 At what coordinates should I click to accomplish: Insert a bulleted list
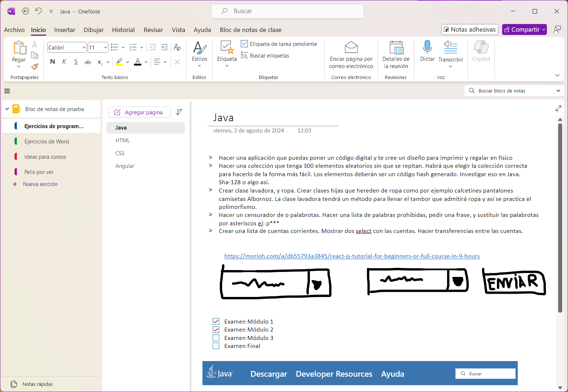tap(115, 47)
